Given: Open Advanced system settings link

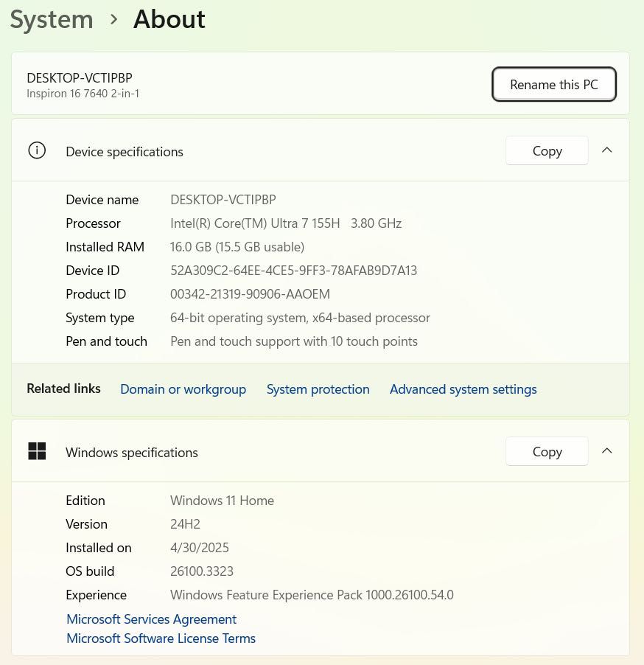Looking at the screenshot, I should 463,389.
